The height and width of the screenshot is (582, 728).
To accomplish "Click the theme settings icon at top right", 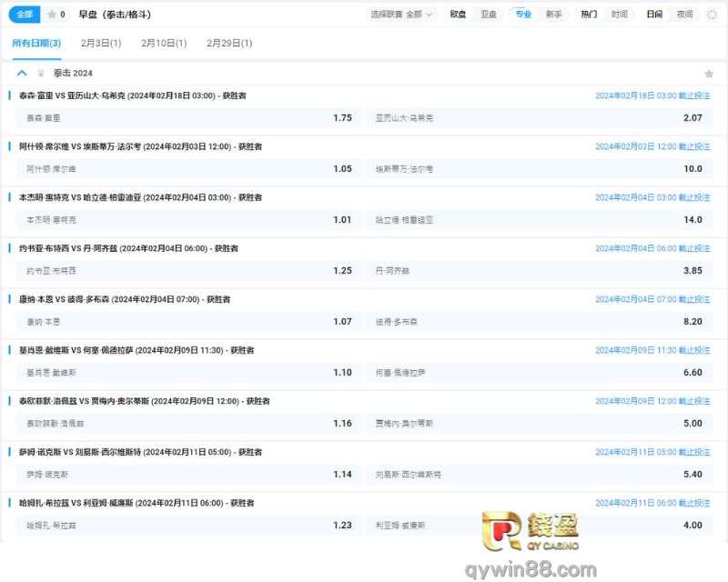I will (712, 15).
